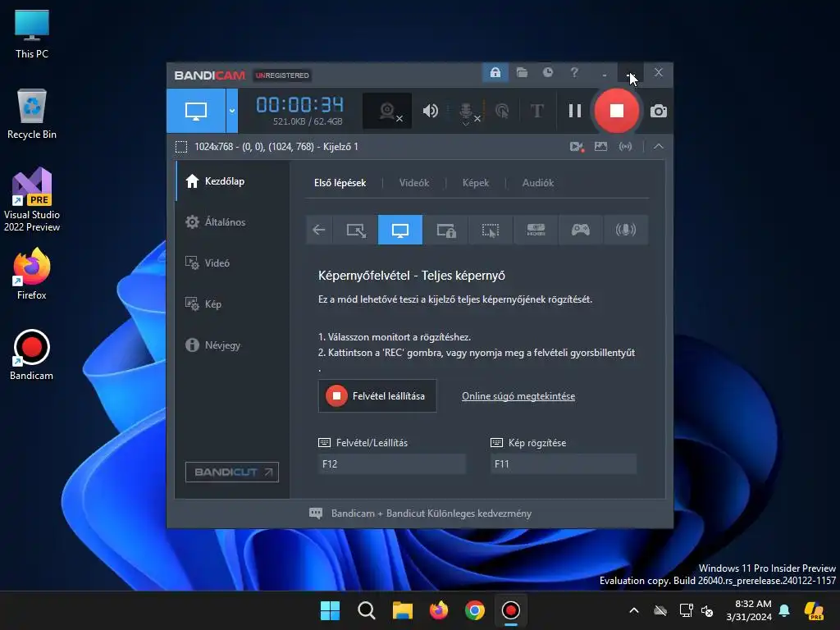Toggle the text overlay T icon
The image size is (840, 630).
(x=536, y=111)
